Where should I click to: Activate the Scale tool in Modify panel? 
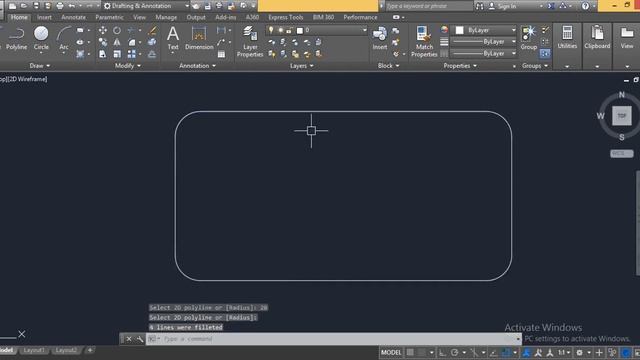117,54
